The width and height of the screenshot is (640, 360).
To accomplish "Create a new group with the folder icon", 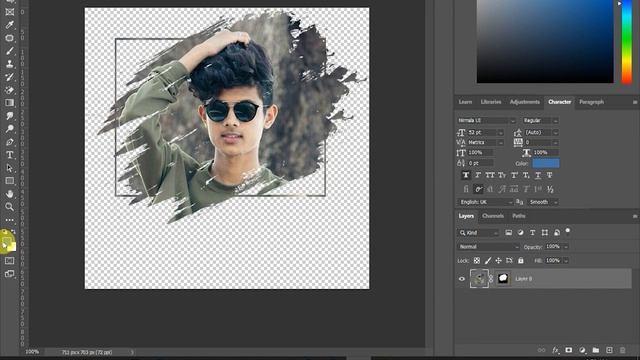I will (596, 350).
